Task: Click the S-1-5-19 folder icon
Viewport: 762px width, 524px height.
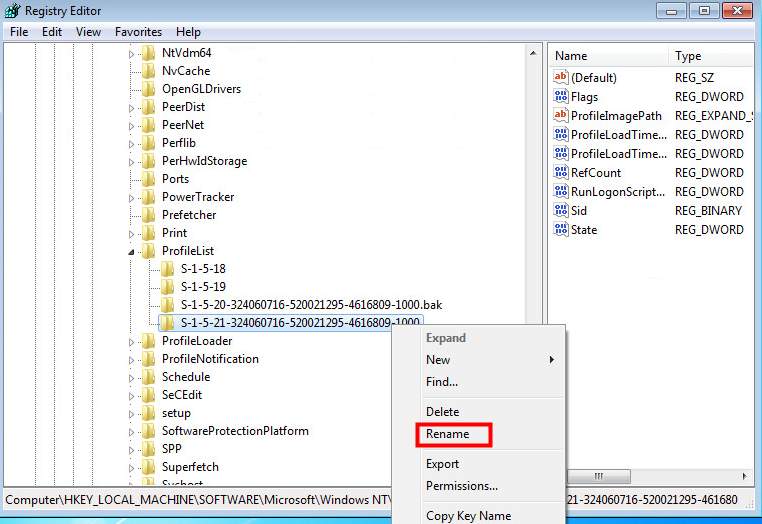Action: pos(168,287)
